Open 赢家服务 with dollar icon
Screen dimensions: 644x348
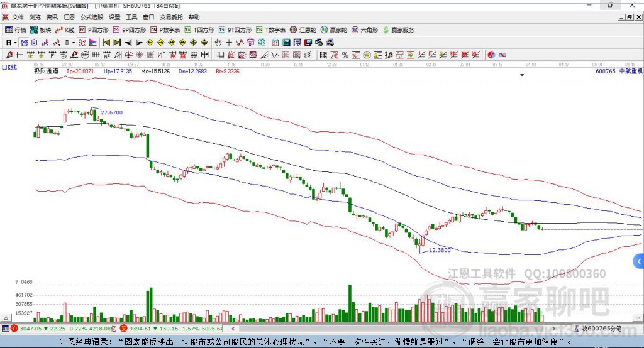pos(398,30)
